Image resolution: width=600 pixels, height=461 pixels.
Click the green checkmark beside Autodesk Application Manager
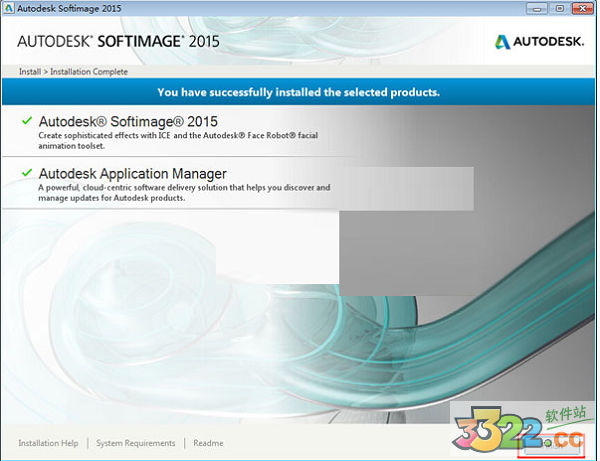(x=27, y=173)
